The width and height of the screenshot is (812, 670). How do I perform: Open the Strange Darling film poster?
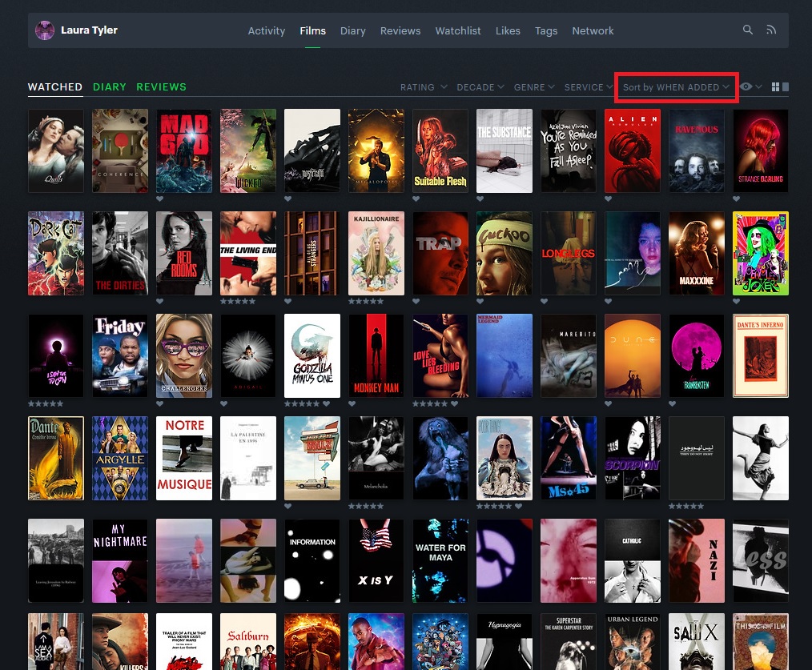click(761, 150)
